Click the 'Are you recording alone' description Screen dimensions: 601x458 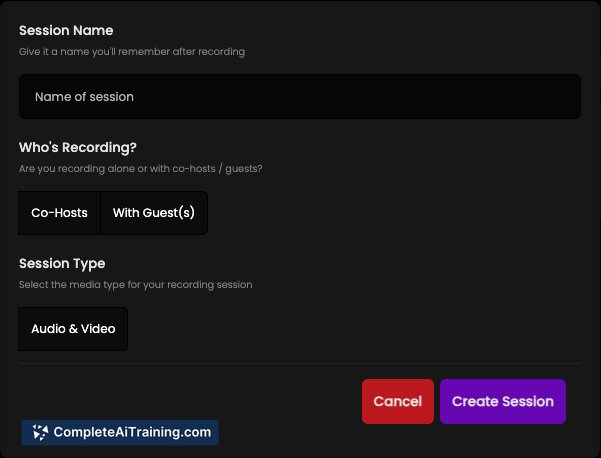pos(141,169)
